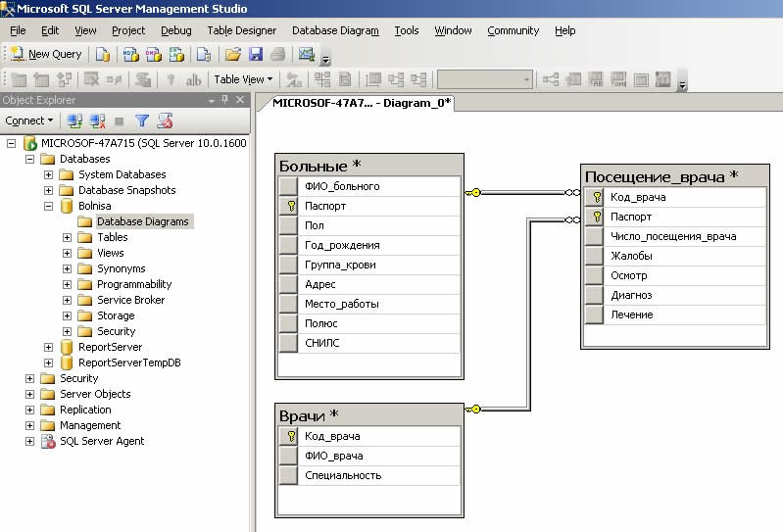The width and height of the screenshot is (783, 532).
Task: Click Remove From Diagram icon
Action: pyautogui.click(x=115, y=79)
